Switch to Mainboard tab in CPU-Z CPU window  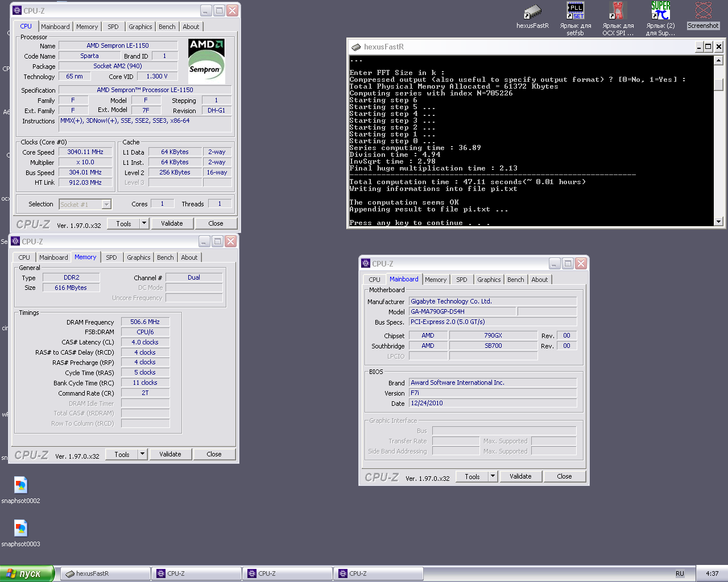pos(55,27)
